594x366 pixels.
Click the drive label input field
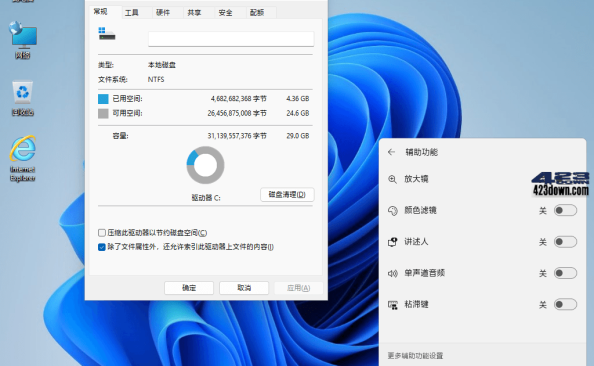click(x=231, y=39)
